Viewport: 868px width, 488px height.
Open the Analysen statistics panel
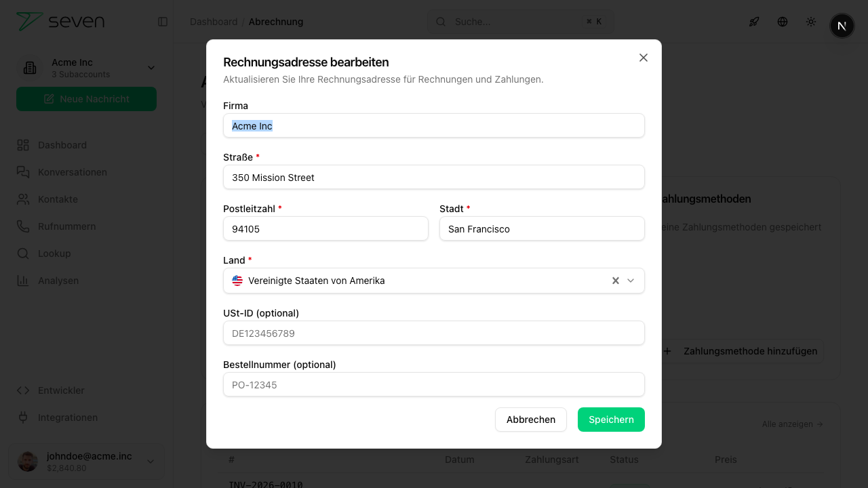(x=59, y=281)
